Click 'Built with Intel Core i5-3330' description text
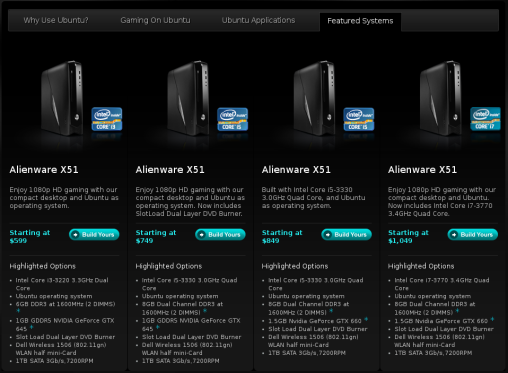The image size is (508, 373). coord(313,198)
